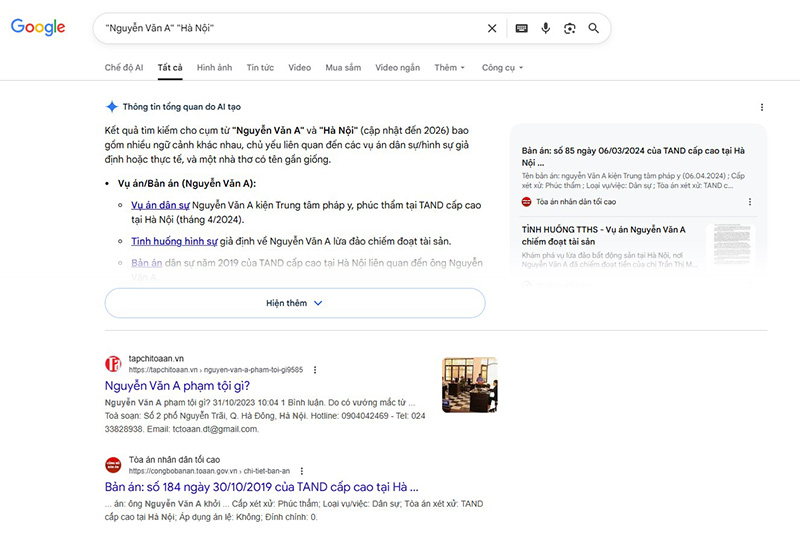Click the tapchitoaan.vn site name text
Viewport: 800px width, 538px height.
[156, 358]
